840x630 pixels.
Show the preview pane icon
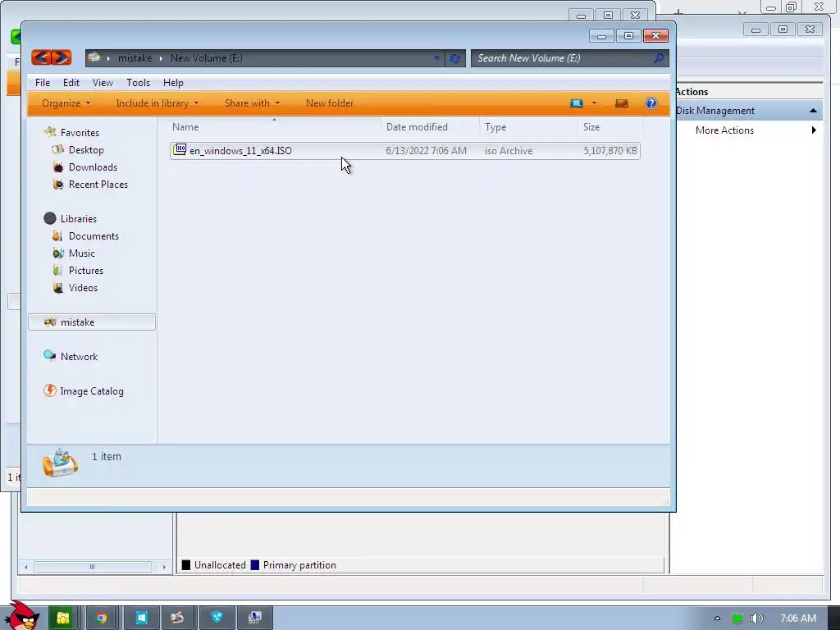(x=622, y=103)
